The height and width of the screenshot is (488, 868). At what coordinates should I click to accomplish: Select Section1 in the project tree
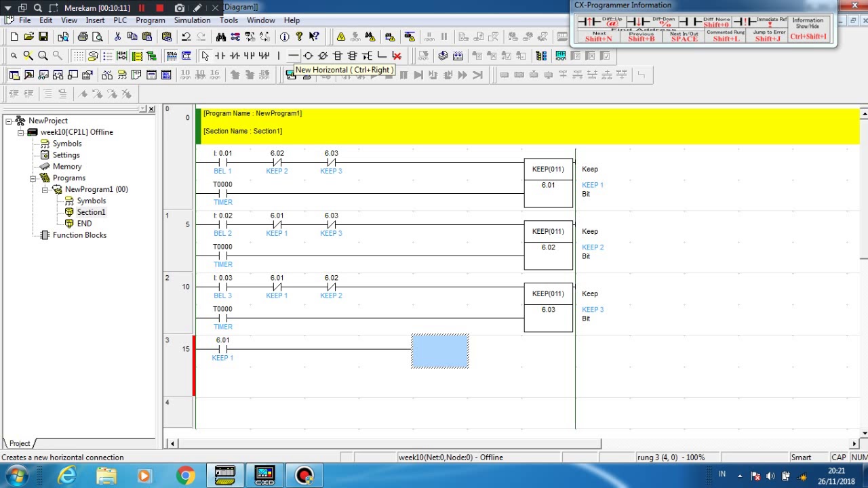coord(91,212)
